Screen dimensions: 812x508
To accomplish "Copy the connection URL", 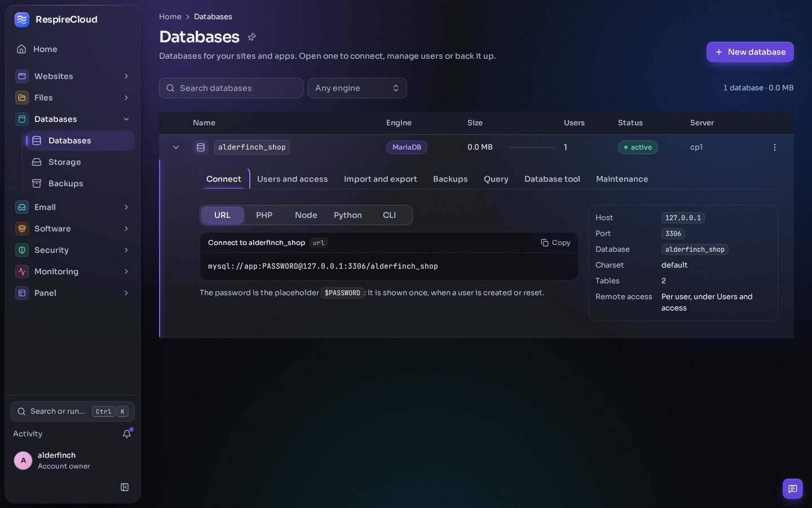I will (x=555, y=243).
